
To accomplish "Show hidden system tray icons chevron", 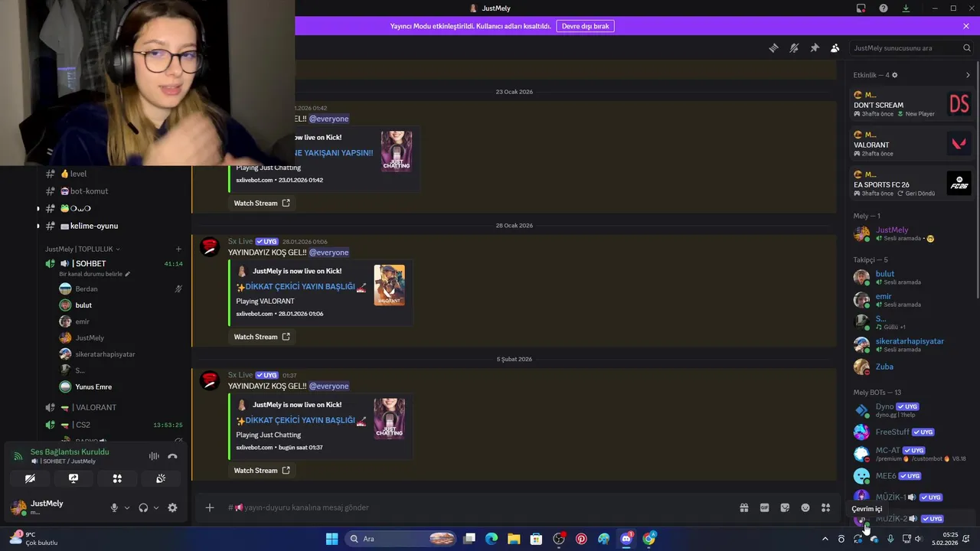I will 825,539.
